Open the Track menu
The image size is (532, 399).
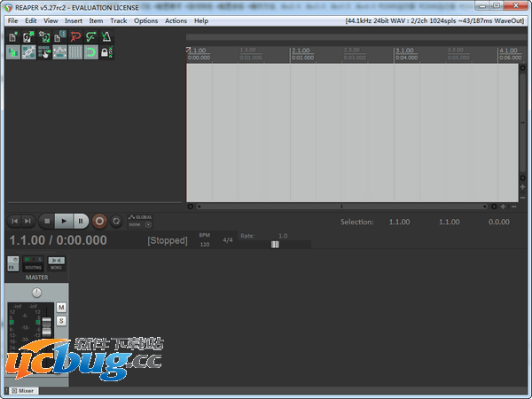click(119, 20)
